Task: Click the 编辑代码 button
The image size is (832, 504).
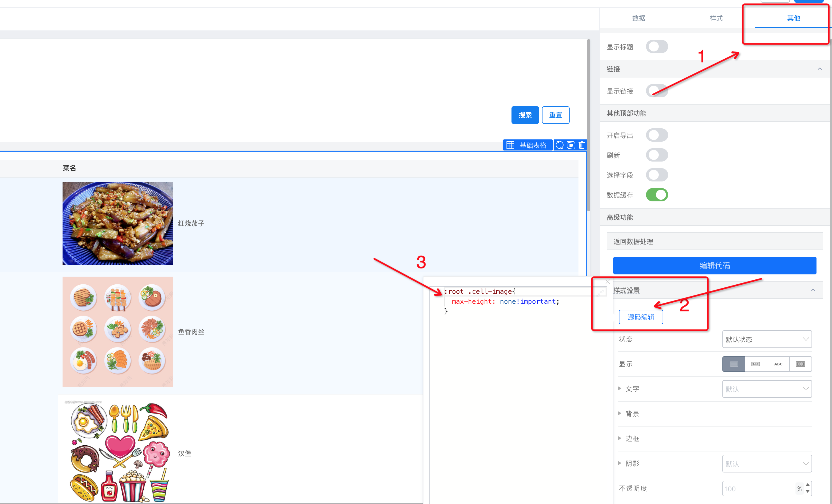Action: point(714,266)
